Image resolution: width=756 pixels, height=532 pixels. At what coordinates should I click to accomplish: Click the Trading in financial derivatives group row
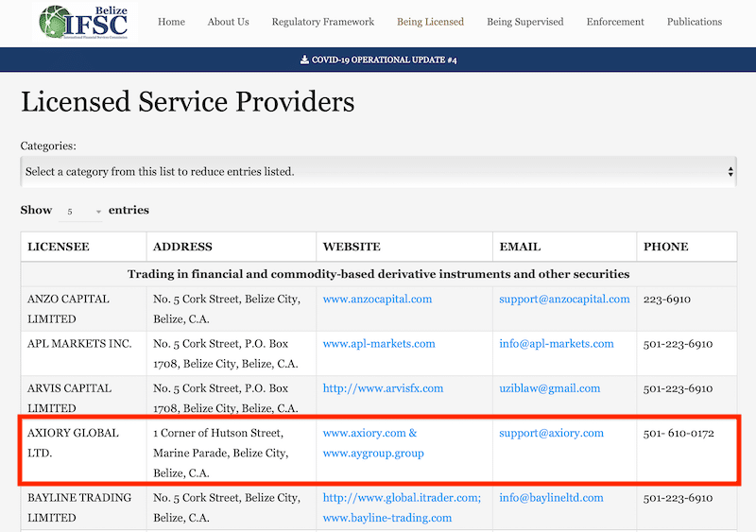pos(379,274)
